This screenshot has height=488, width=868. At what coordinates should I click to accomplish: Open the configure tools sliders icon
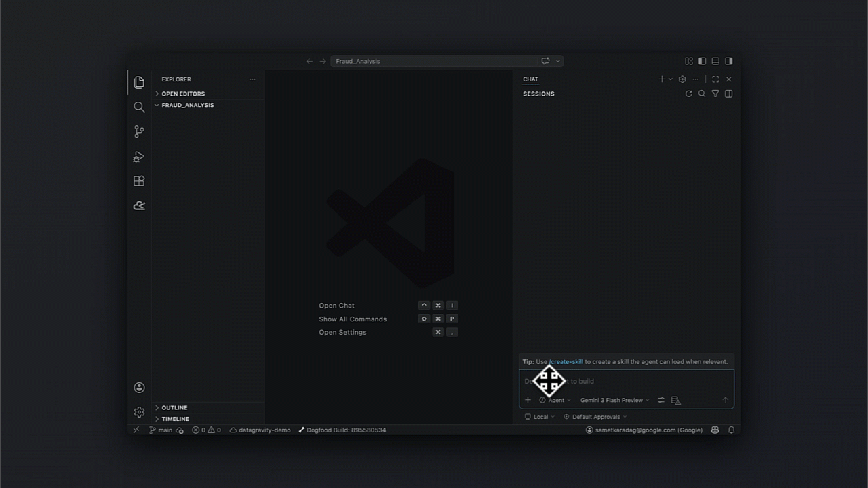point(661,400)
